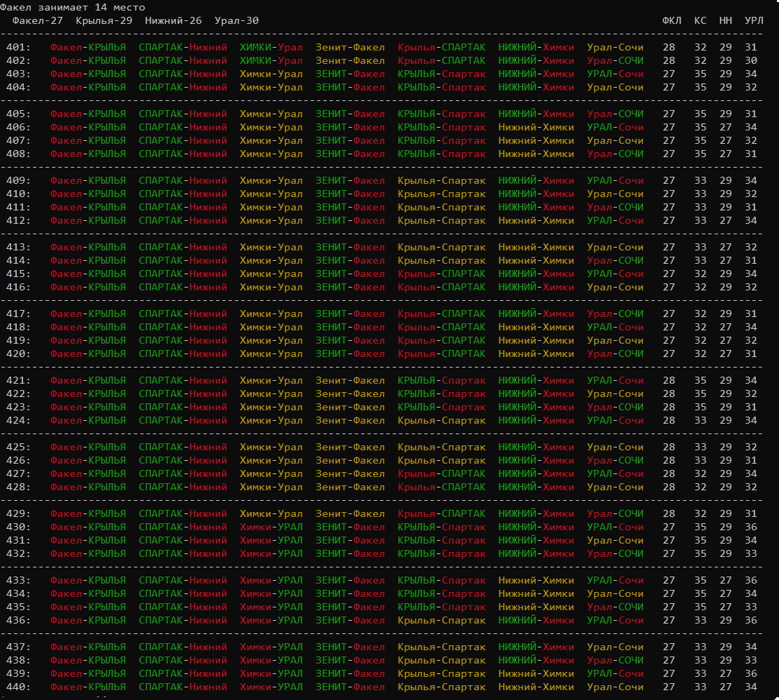Click the КС value 35 in row 407
This screenshot has height=700, width=779.
click(700, 141)
